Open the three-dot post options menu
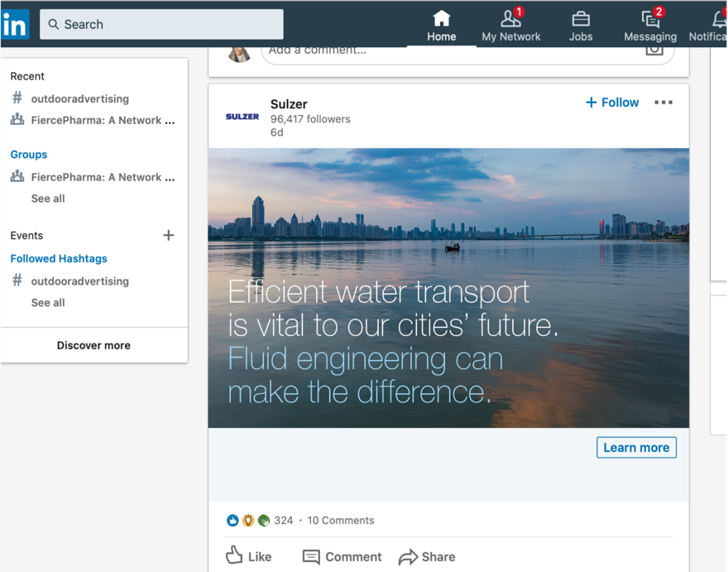This screenshot has height=572, width=728. click(663, 103)
